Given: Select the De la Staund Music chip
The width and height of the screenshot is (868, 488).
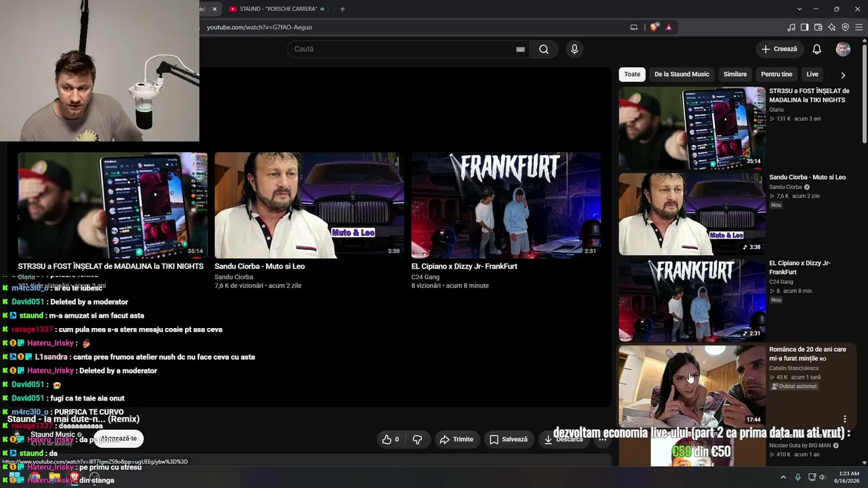Looking at the screenshot, I should click(x=682, y=75).
